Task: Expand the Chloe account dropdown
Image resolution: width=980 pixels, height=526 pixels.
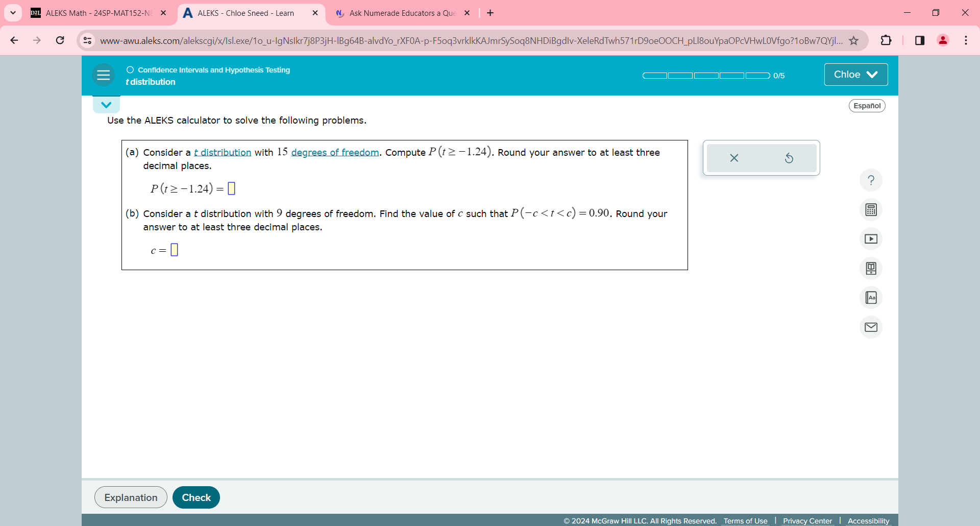Action: (x=855, y=75)
